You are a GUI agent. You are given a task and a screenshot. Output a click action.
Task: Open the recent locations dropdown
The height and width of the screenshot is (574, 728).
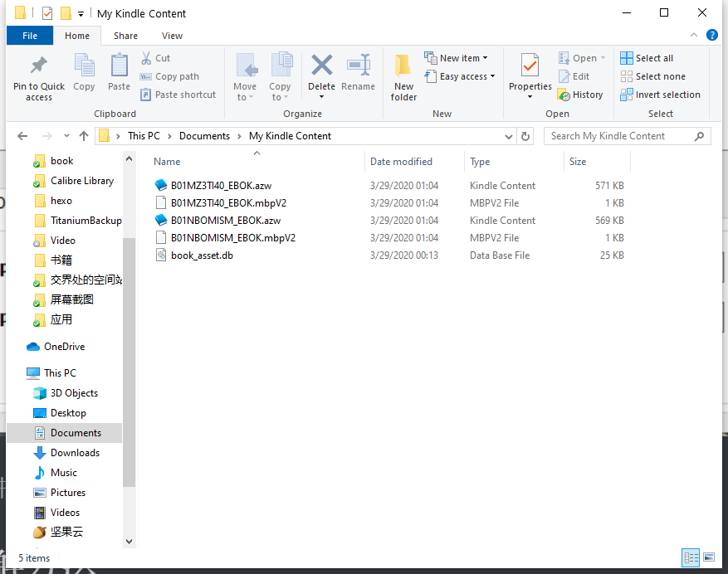(66, 136)
